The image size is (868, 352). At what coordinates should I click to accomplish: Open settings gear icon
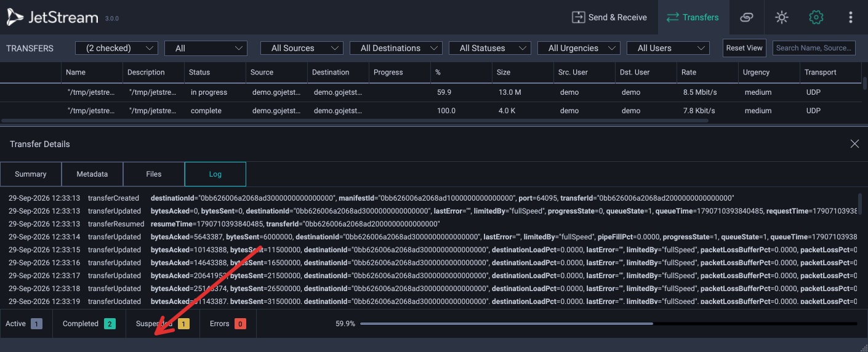click(816, 17)
